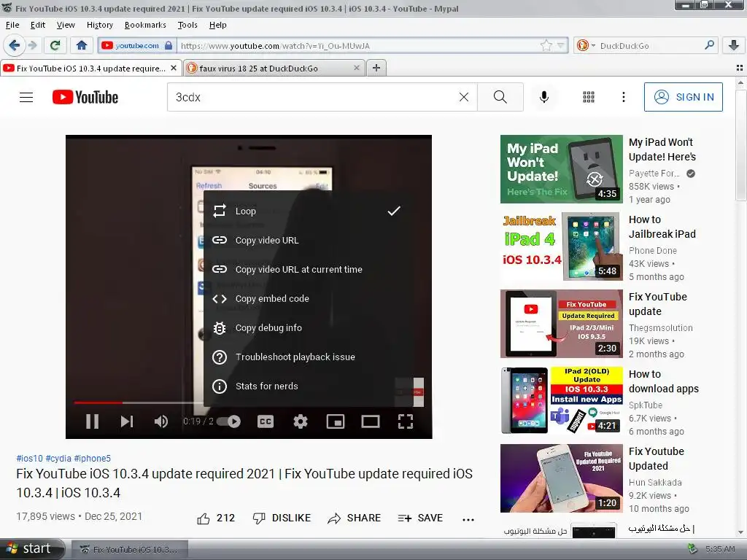Viewport: 747px width, 560px height.
Task: Click the SIGN IN button
Action: pyautogui.click(x=683, y=97)
